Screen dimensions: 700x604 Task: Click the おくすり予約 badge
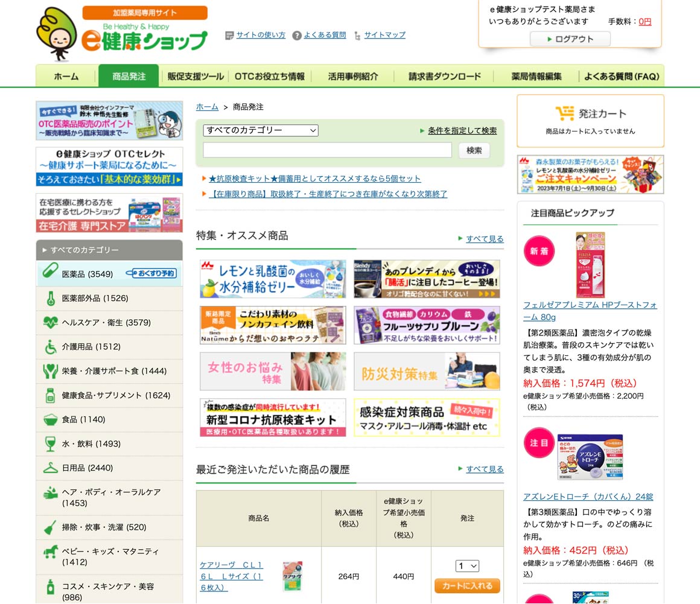click(x=151, y=273)
